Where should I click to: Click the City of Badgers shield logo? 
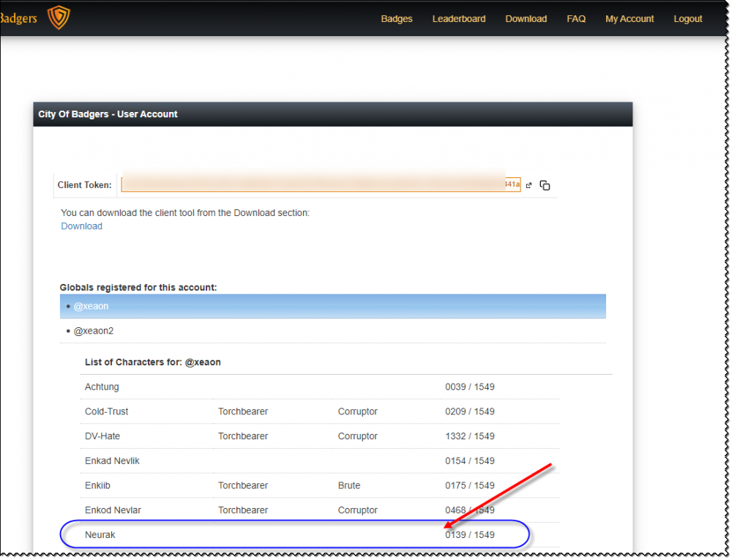[59, 18]
